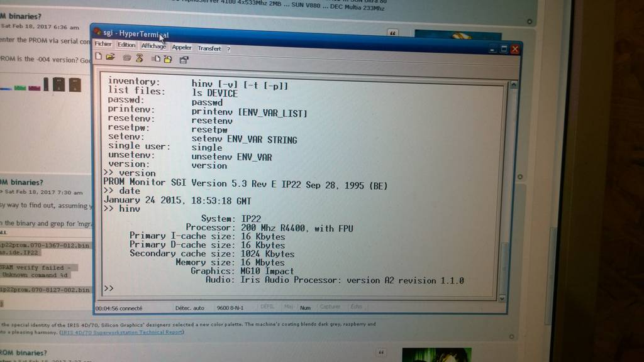
Task: Open the Affichage menu
Action: [x=153, y=46]
